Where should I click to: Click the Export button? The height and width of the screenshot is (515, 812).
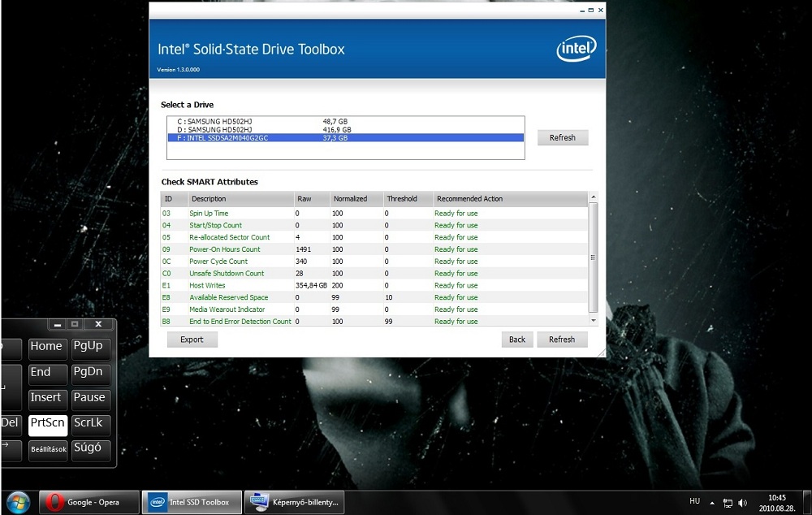coord(192,340)
